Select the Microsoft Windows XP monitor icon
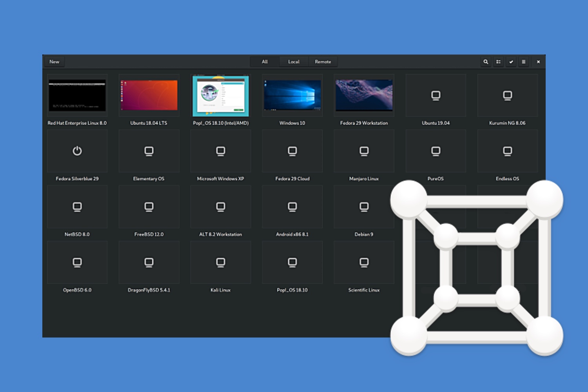The height and width of the screenshot is (392, 588). (x=221, y=151)
